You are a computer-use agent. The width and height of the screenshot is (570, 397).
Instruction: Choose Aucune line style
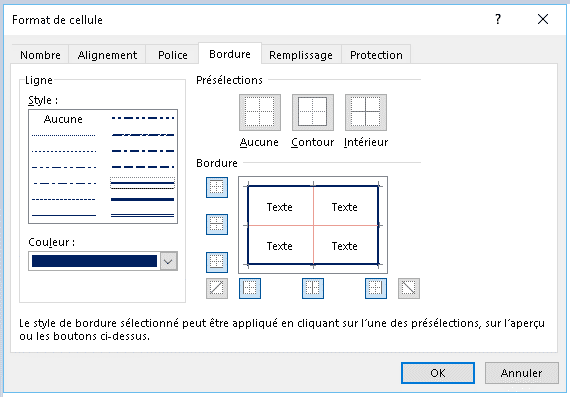coord(63,119)
